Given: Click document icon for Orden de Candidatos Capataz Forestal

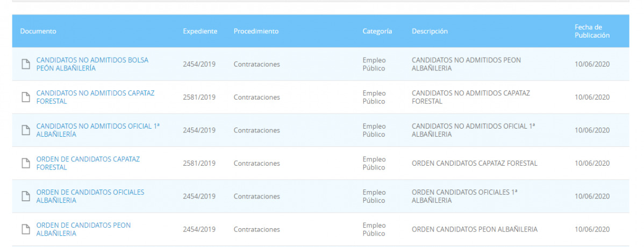Looking at the screenshot, I should click(26, 163).
